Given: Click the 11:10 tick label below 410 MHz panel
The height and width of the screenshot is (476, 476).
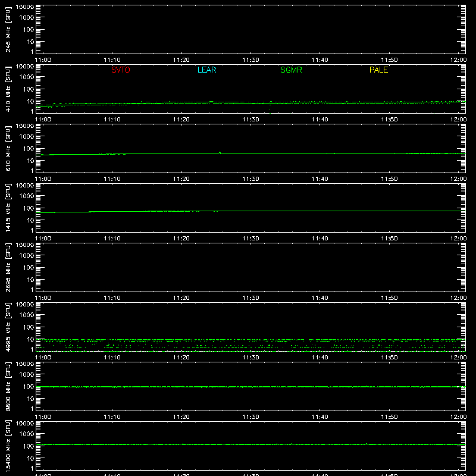Looking at the screenshot, I should [x=112, y=120].
